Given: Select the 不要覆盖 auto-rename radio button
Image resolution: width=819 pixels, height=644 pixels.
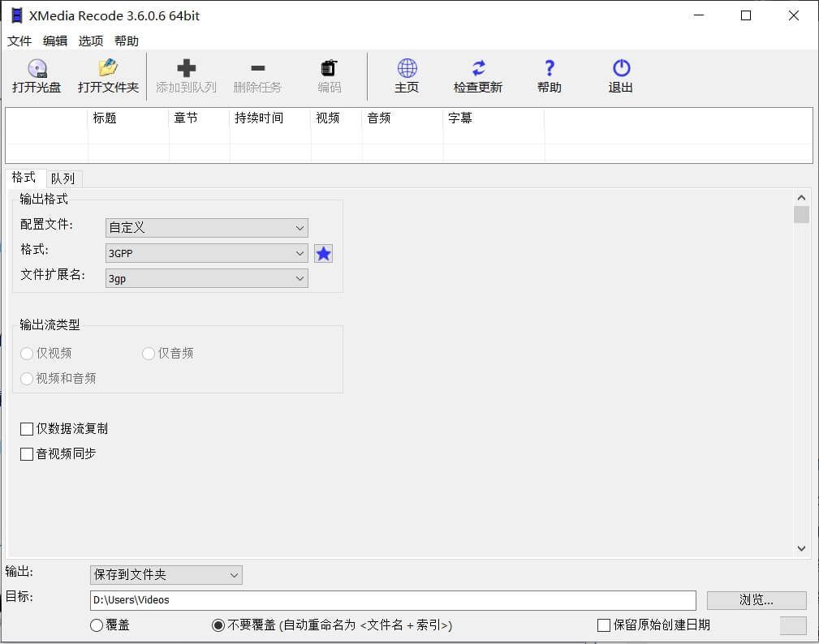Looking at the screenshot, I should (x=218, y=625).
